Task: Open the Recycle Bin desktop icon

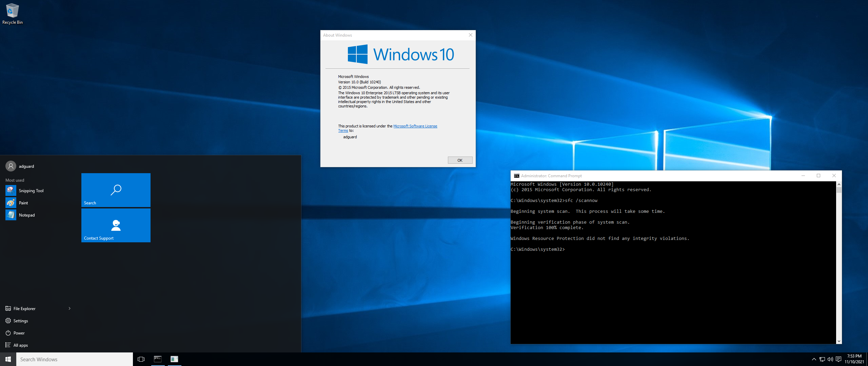Action: 12,14
